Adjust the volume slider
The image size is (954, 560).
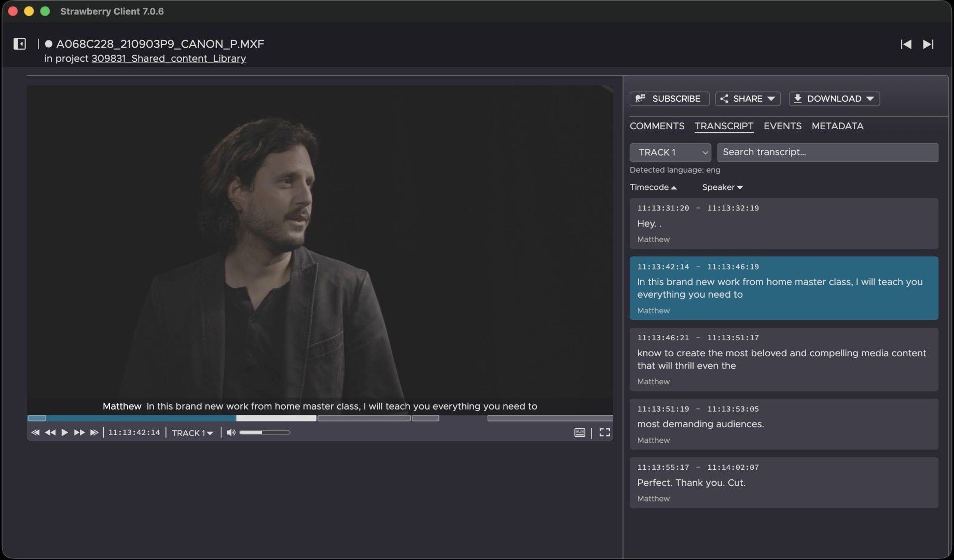265,432
